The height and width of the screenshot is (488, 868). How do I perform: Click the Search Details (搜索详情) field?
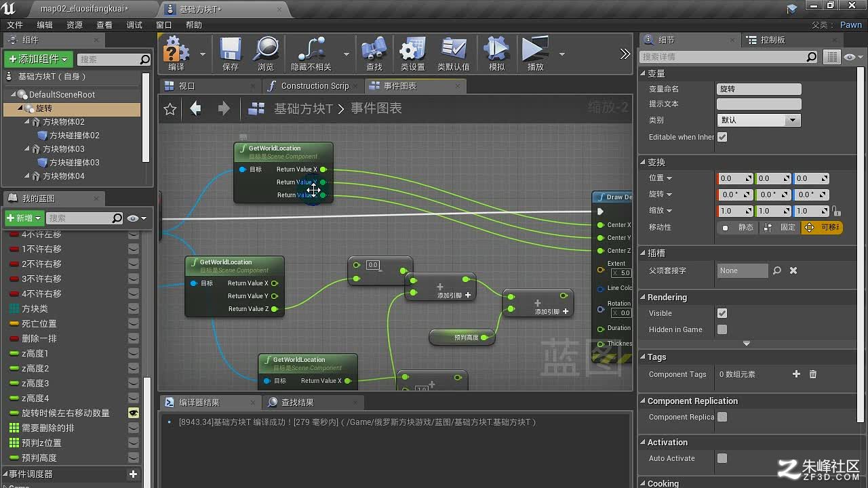click(729, 57)
